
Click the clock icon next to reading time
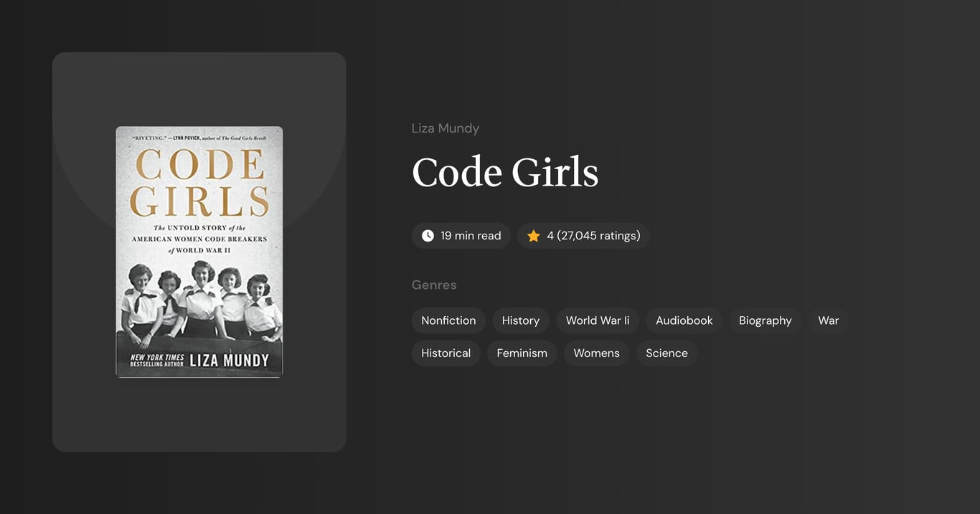[x=427, y=235]
